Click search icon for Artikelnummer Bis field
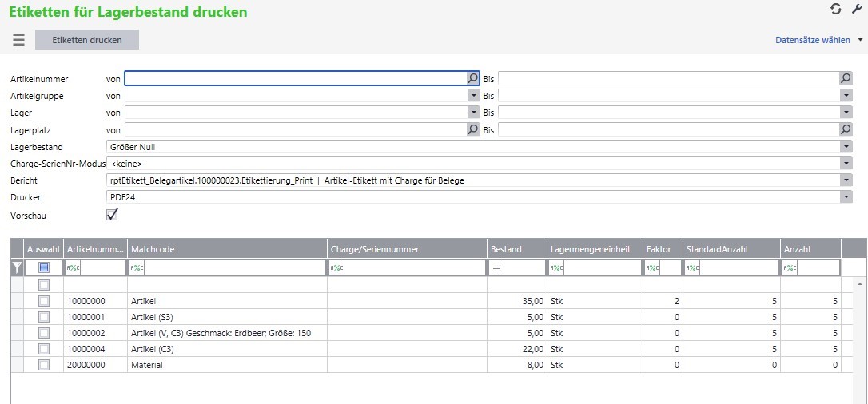 (x=846, y=78)
